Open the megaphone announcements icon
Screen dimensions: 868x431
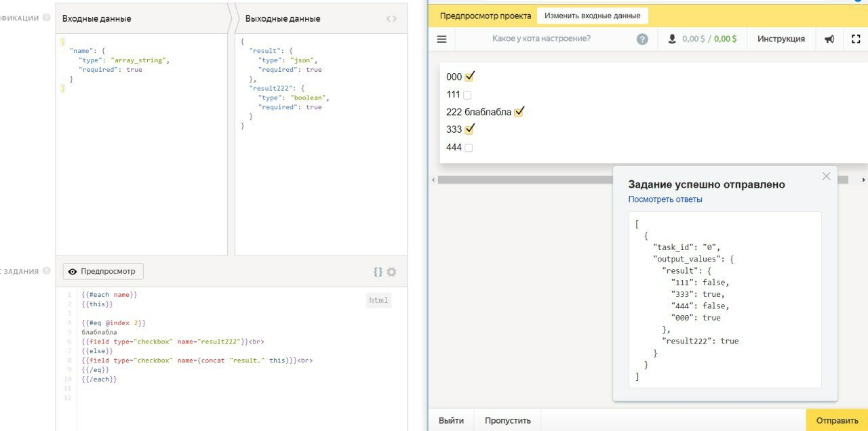coord(829,39)
